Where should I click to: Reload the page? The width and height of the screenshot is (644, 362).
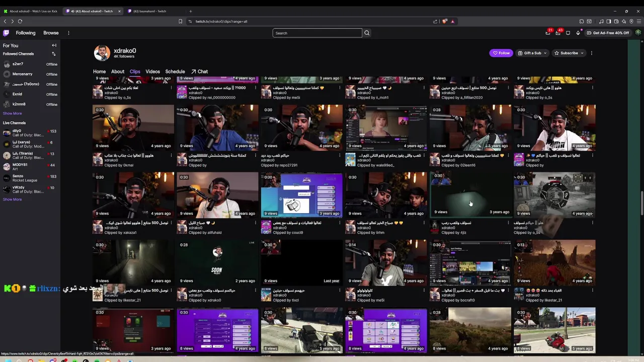[20, 21]
